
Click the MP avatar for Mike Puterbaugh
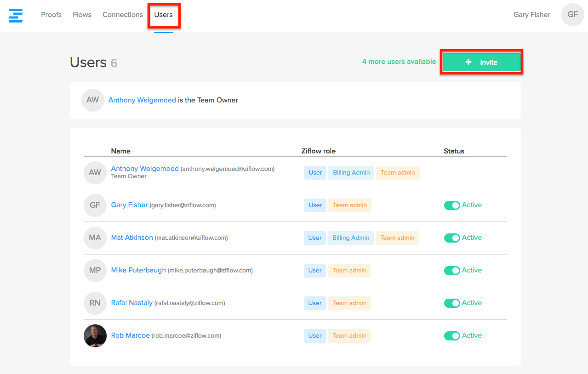coord(95,271)
